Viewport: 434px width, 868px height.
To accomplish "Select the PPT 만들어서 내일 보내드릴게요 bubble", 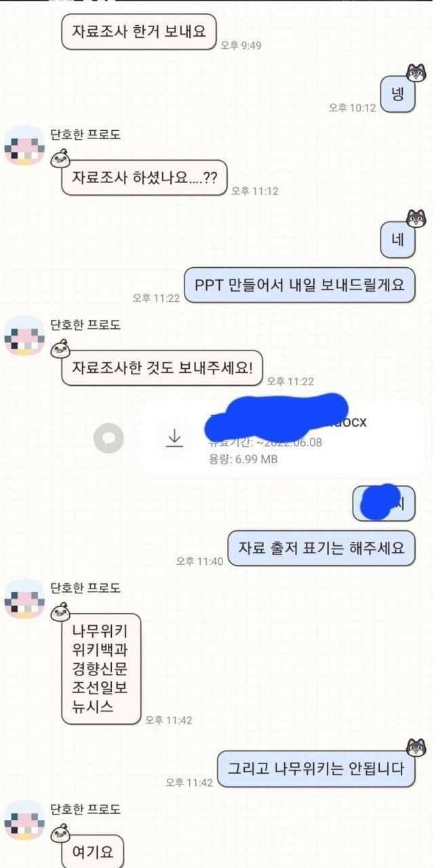I will 299,285.
